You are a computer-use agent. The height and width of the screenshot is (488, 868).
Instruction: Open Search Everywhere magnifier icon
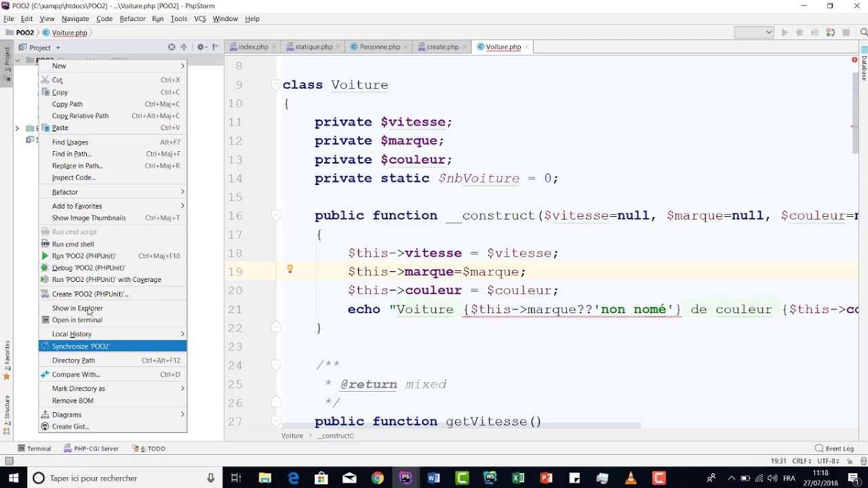[864, 33]
